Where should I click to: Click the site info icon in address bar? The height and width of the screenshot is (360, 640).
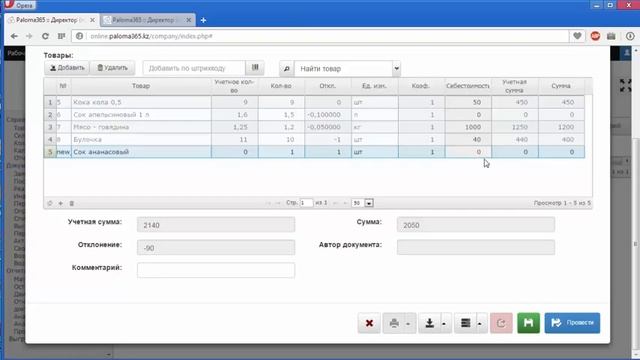(x=79, y=36)
